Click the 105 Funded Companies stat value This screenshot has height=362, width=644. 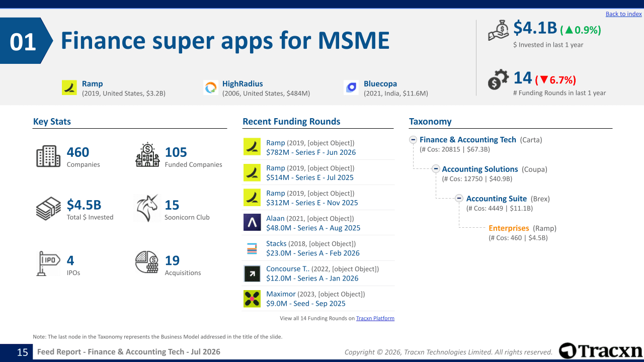[176, 152]
